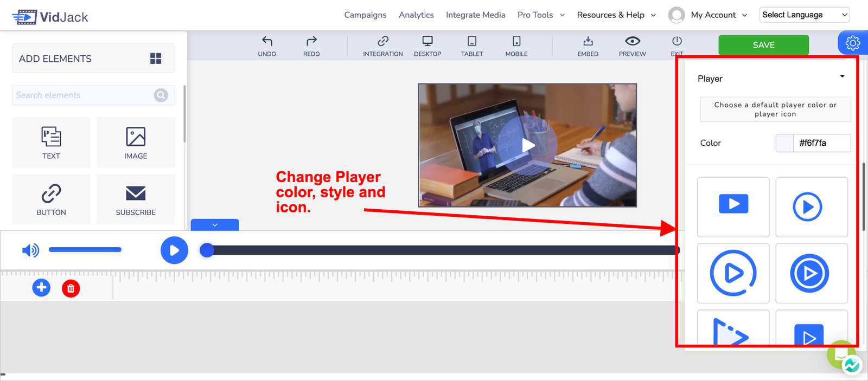Select the thin circle outline play icon
Viewport: 868px width, 381px height.
click(812, 206)
